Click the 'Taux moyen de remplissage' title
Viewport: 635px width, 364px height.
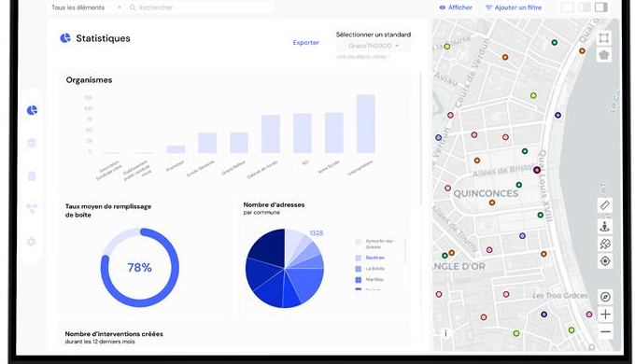tap(108, 211)
